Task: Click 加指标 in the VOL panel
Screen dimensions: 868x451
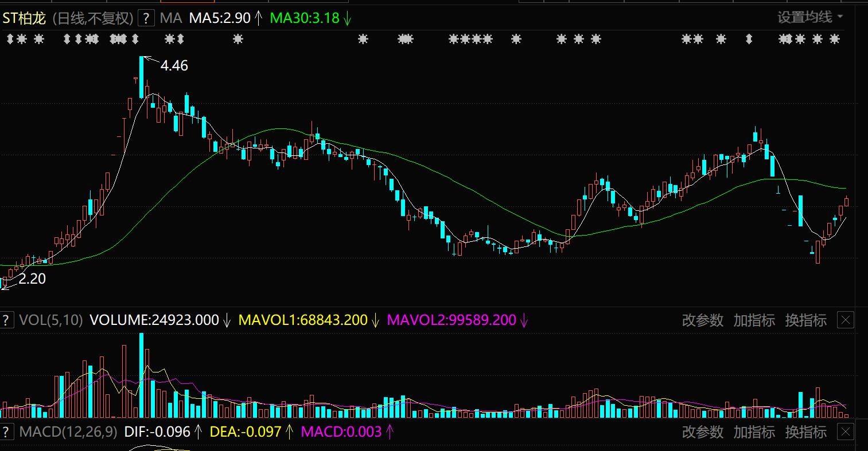Action: pos(754,320)
